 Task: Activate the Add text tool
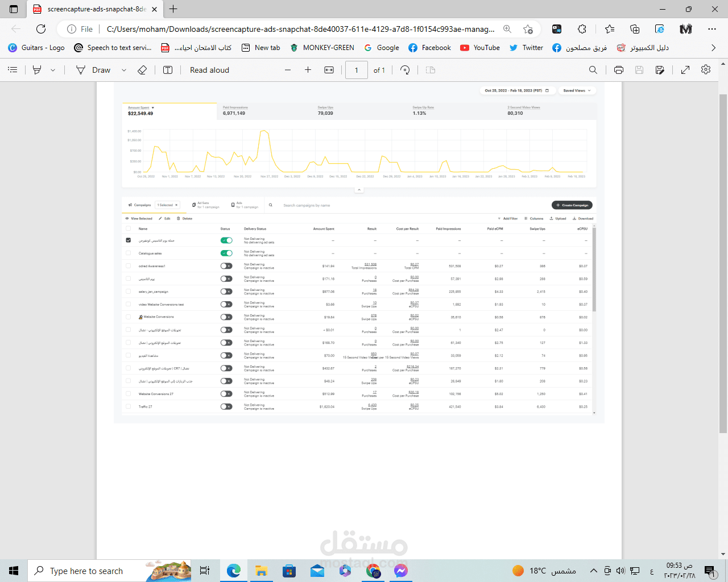click(x=168, y=70)
